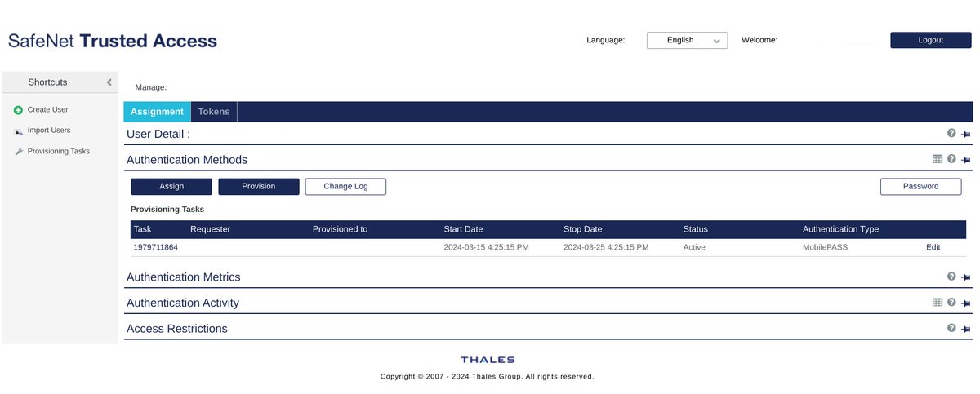Viewport: 980px width, 394px height.
Task: Open help for Authentication Activity
Action: [951, 302]
